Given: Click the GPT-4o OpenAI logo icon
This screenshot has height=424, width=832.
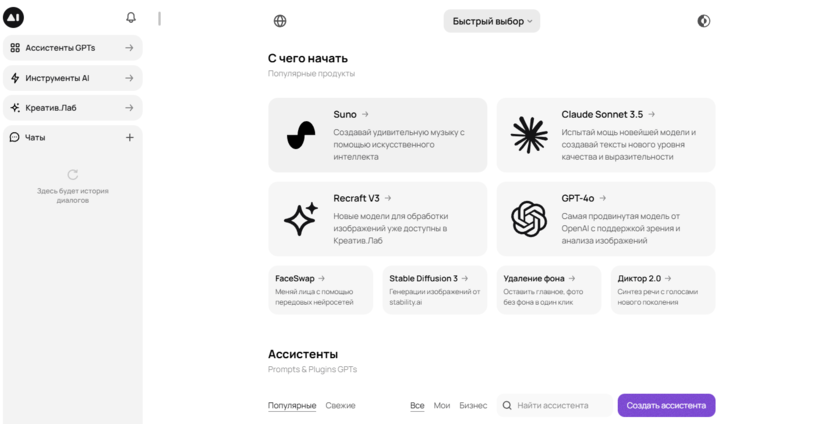Looking at the screenshot, I should 529,219.
